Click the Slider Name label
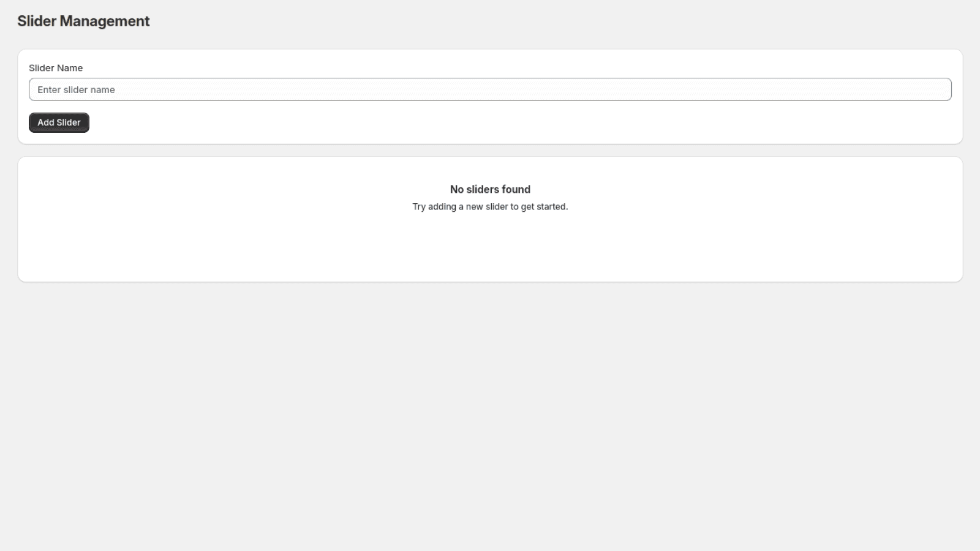Screen dimensions: 980x551 point(56,68)
